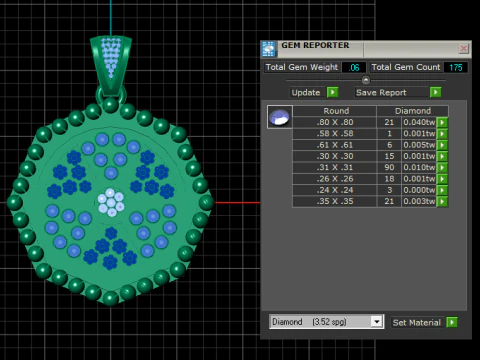Image resolution: width=480 pixels, height=360 pixels.
Task: Click the 0.000tw weight cell
Action: 419,190
